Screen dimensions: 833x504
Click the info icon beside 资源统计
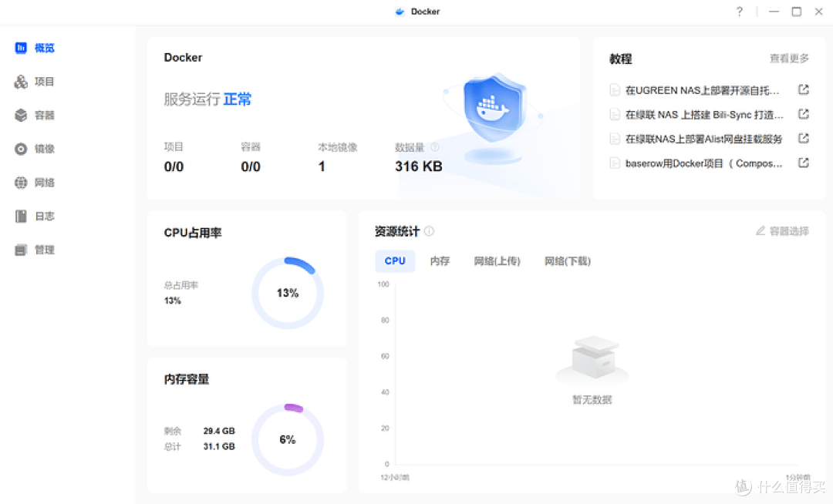point(429,230)
